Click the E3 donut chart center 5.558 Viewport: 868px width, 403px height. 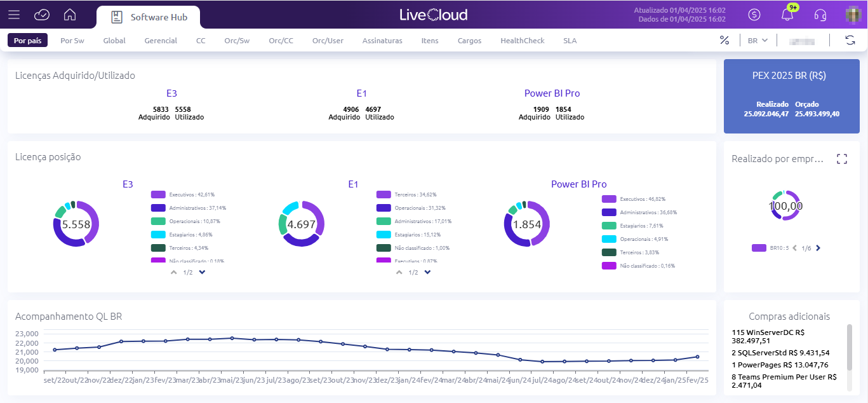76,224
